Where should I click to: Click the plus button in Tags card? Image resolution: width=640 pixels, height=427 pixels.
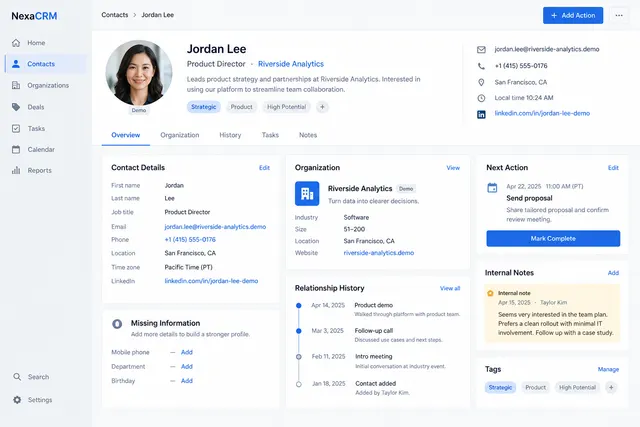(x=611, y=387)
